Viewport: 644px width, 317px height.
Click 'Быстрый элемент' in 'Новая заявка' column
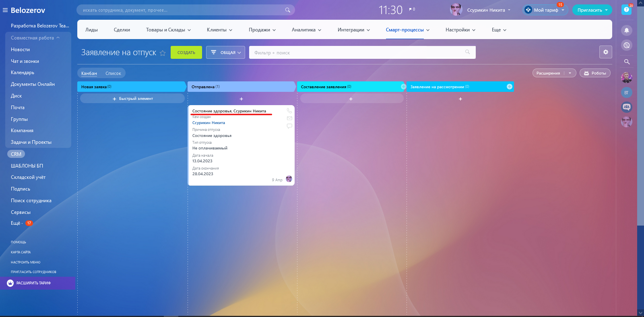(x=132, y=98)
